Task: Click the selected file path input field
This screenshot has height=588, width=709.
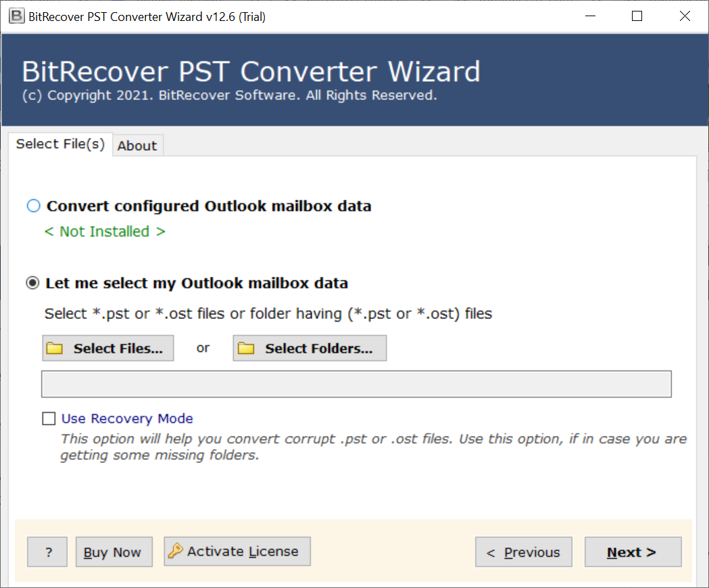Action: [356, 384]
